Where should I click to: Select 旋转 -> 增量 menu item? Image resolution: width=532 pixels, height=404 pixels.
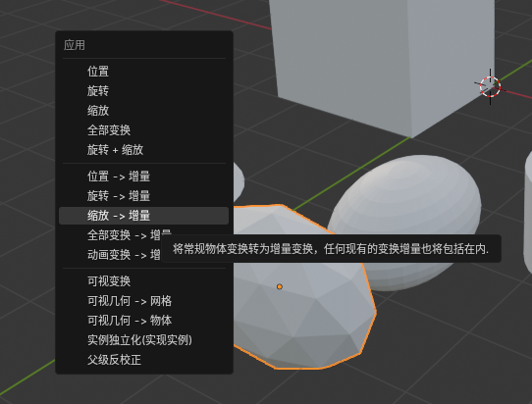[x=144, y=196]
